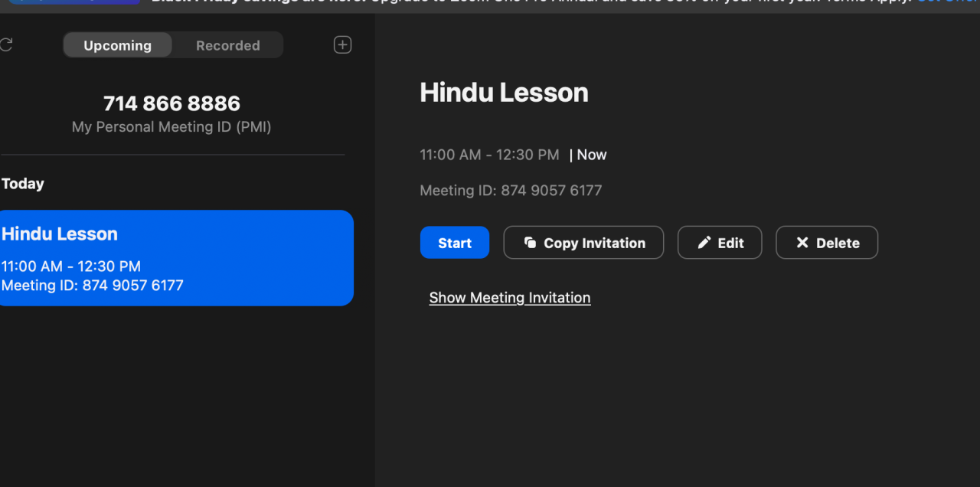Click the Hindu Lesson title in details pane

coord(504,93)
